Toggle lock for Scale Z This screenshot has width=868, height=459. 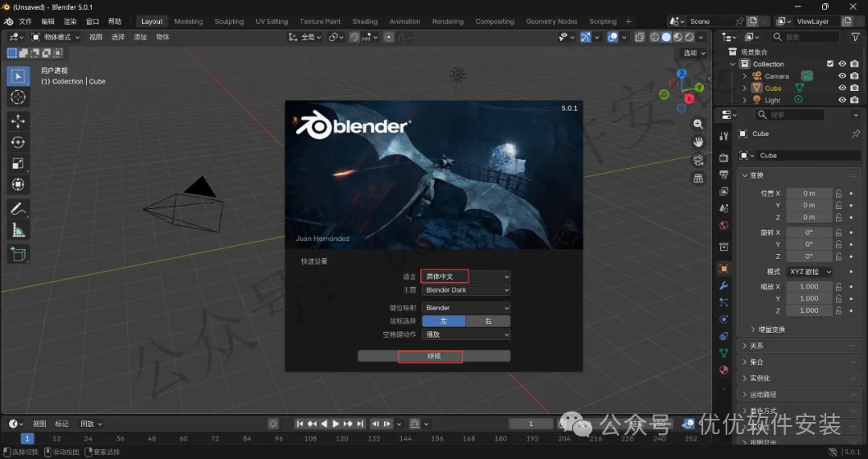[838, 310]
